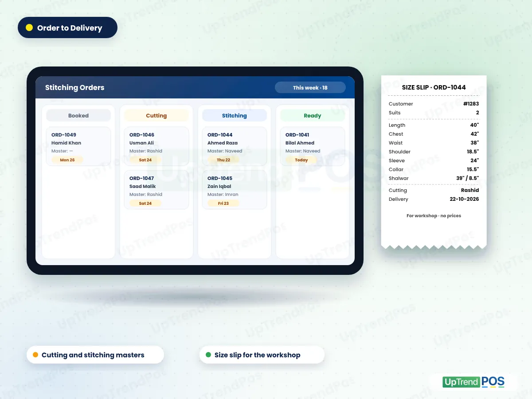The width and height of the screenshot is (532, 399).
Task: Click the Size slip for the workshop pill
Action: tap(262, 355)
